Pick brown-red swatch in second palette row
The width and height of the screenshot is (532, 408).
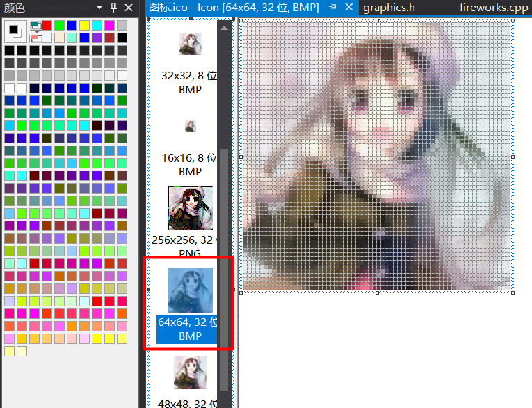click(110, 38)
